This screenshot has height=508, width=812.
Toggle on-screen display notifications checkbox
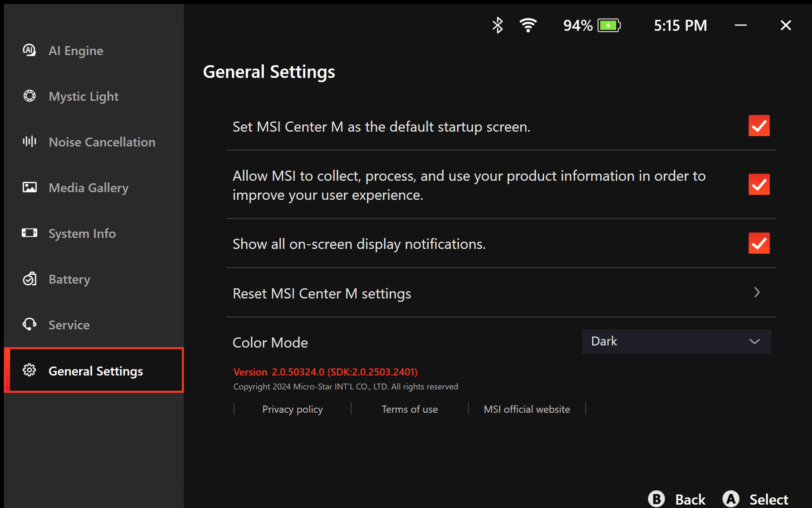(759, 243)
